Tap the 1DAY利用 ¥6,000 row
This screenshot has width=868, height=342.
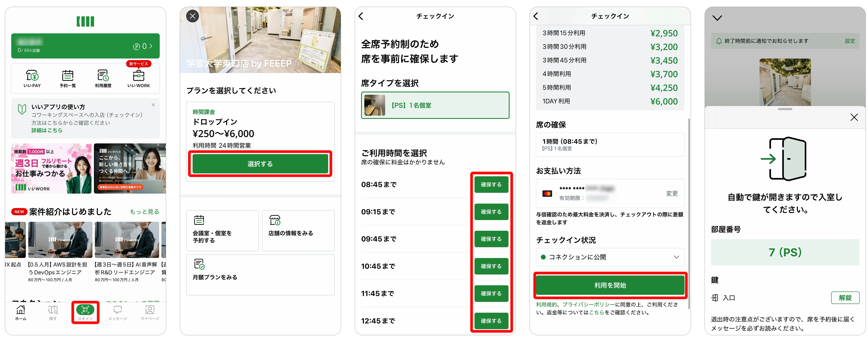tap(610, 101)
